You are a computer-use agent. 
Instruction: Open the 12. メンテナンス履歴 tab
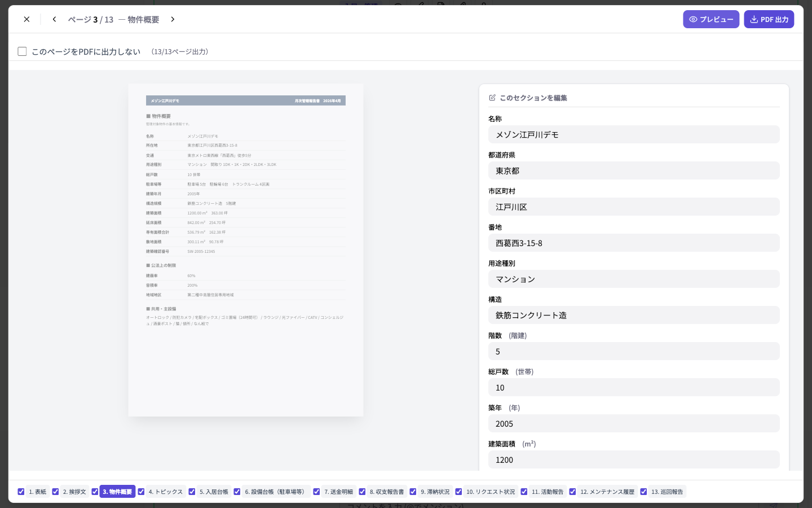pos(607,492)
